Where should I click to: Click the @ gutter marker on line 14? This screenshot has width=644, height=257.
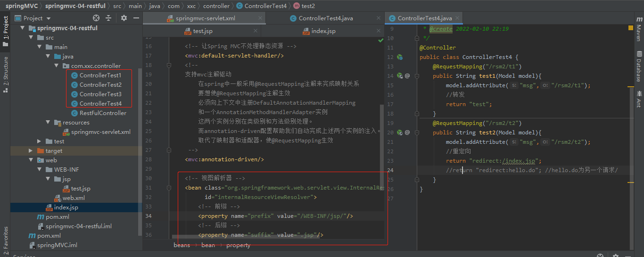(407, 75)
